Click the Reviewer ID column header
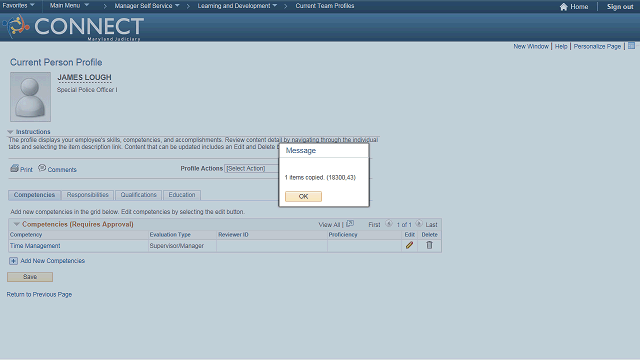The image size is (640, 360). [x=233, y=235]
